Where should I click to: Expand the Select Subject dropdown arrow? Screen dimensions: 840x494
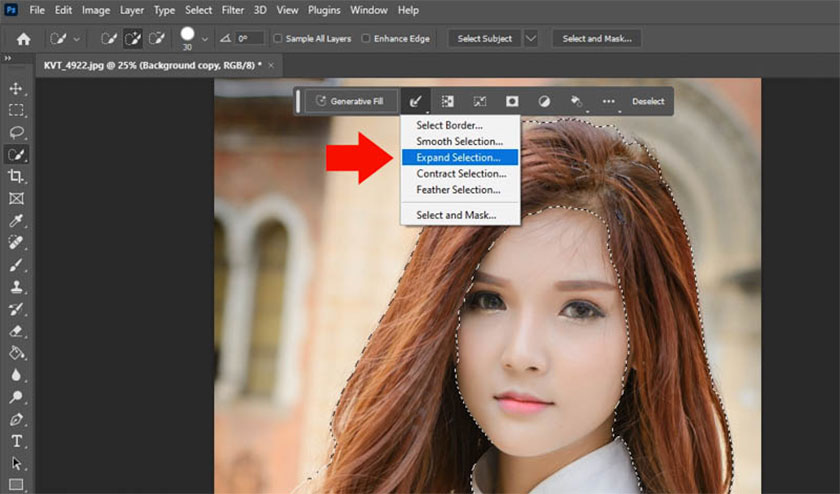coord(530,39)
